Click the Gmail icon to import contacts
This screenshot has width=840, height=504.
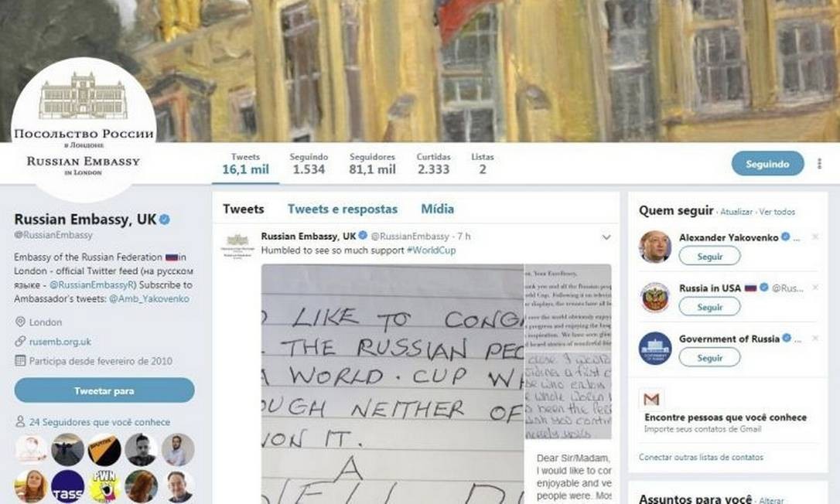point(651,399)
